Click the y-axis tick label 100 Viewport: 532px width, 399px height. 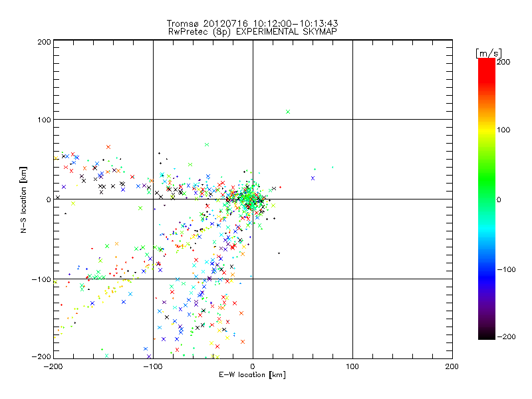pos(44,120)
